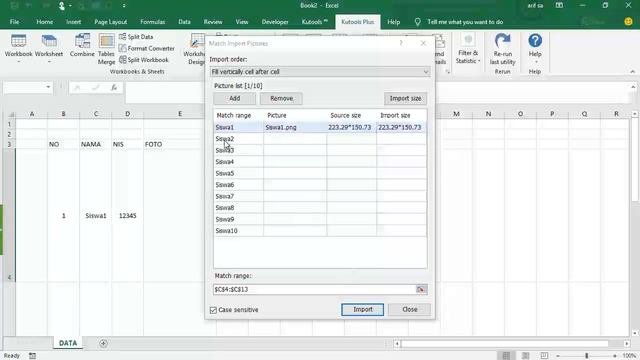Select Split Data command
640x360 pixels.
coord(136,37)
